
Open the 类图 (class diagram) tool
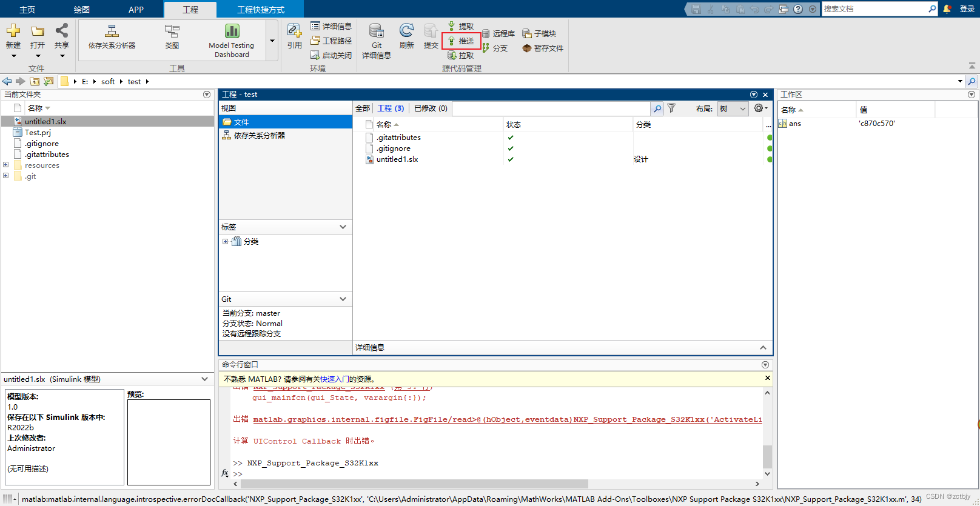[x=172, y=38]
